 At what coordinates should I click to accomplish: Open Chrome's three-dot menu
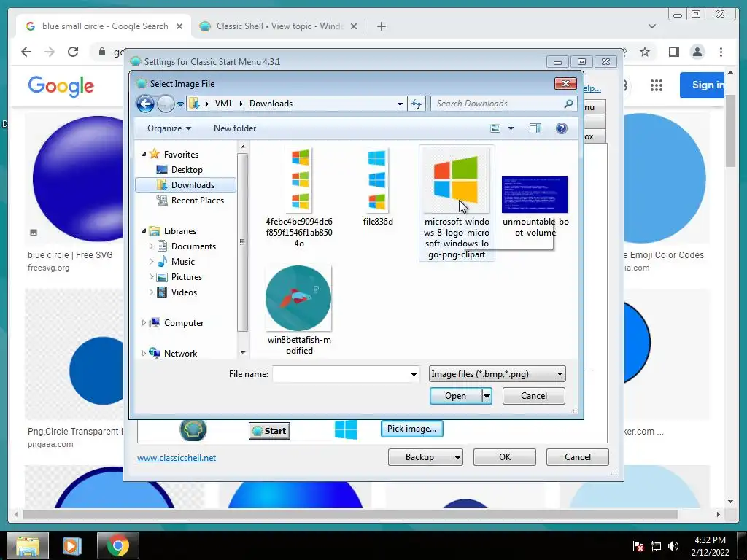[721, 52]
